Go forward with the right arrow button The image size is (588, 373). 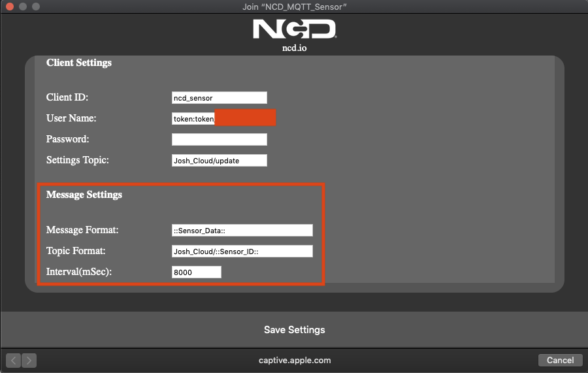[x=29, y=360]
